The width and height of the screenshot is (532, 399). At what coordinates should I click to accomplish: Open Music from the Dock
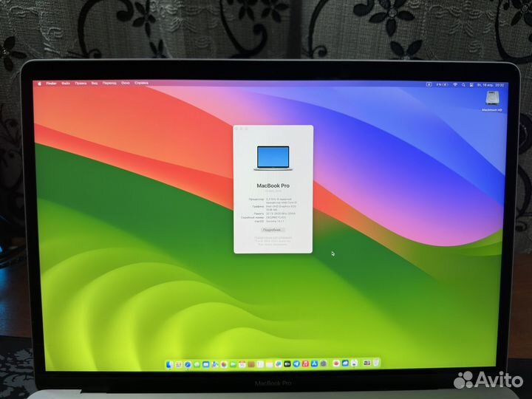click(x=305, y=364)
